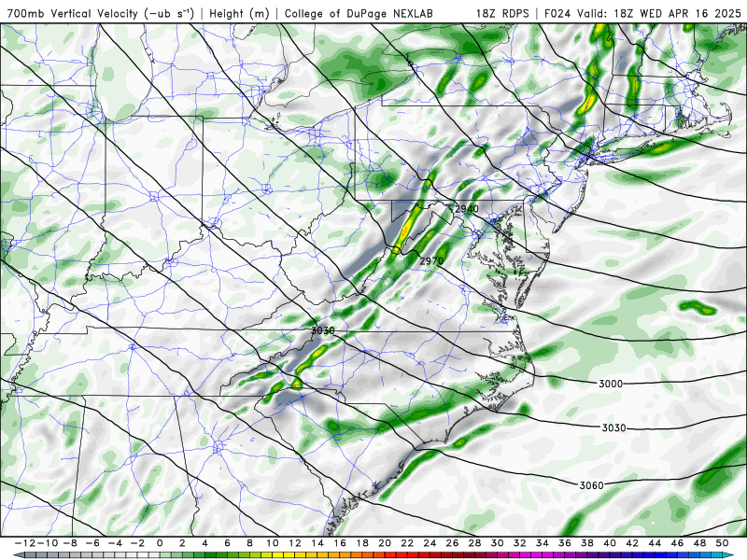Click the 16 value on the color scale
The height and width of the screenshot is (560, 747).
340,543
